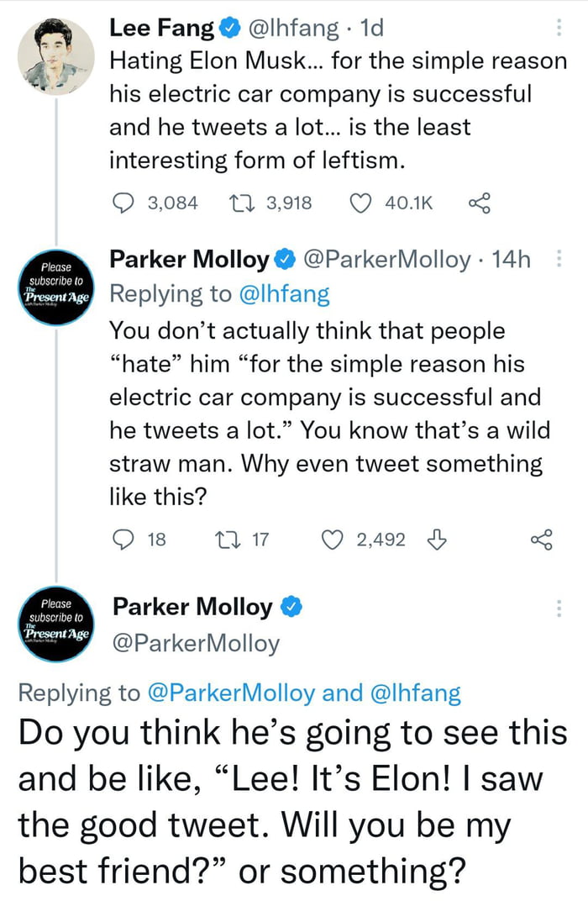Open Parker Molloy's avatar on the 14h reply
588x901 pixels.
click(x=55, y=286)
